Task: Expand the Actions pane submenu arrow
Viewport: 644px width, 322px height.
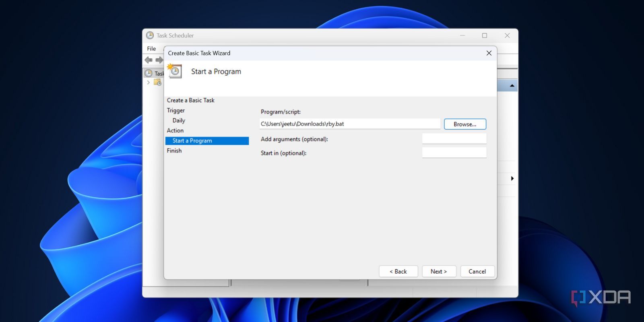Action: 512,178
